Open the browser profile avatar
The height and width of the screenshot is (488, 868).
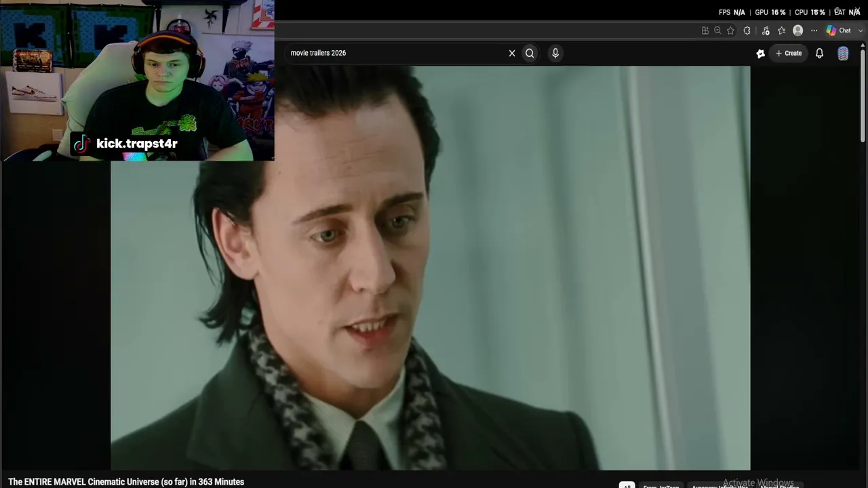797,30
